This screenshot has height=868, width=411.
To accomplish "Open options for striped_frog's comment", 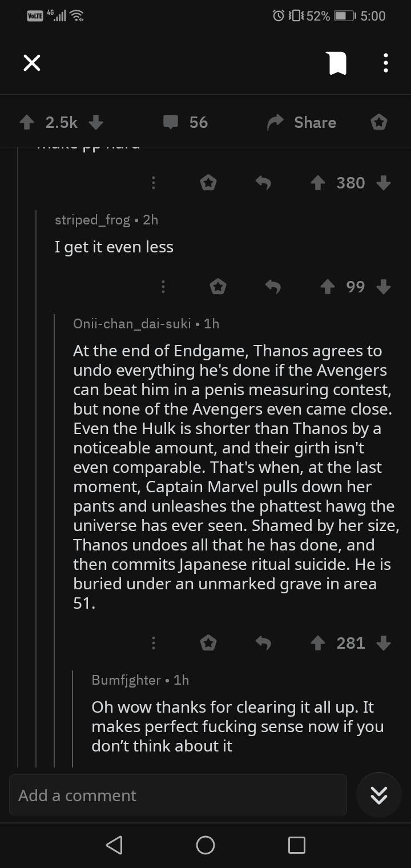I will point(163,287).
